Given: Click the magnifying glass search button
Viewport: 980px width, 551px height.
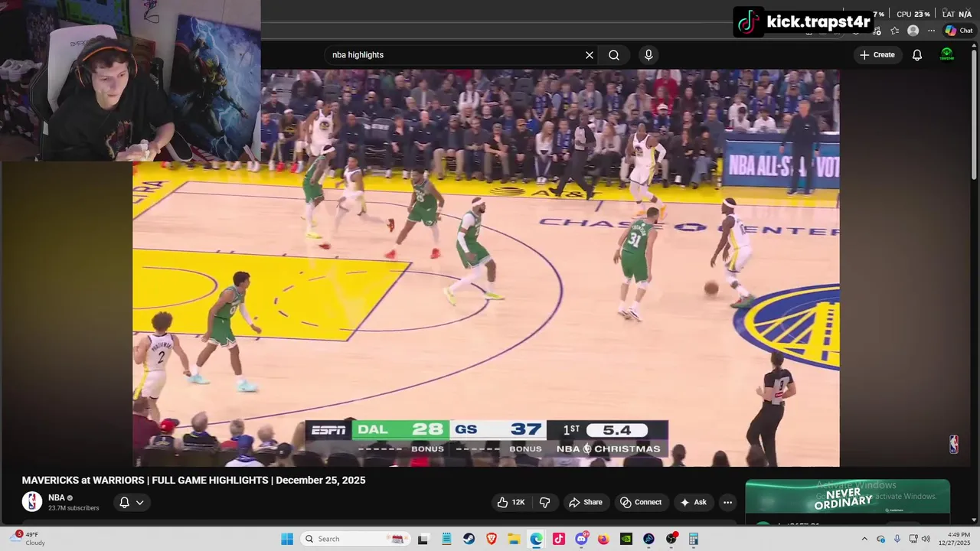Looking at the screenshot, I should pos(614,55).
